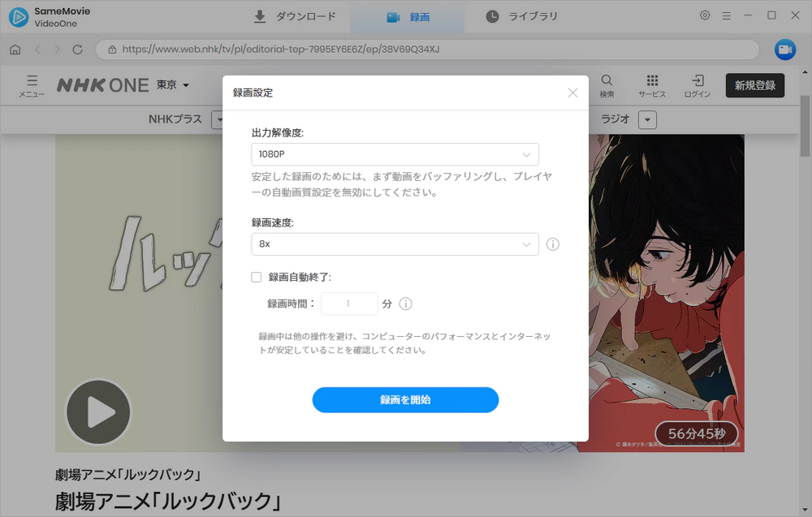Screen dimensions: 812x517
Task: Open the 1080P output resolution dropdown
Action: pyautogui.click(x=395, y=154)
